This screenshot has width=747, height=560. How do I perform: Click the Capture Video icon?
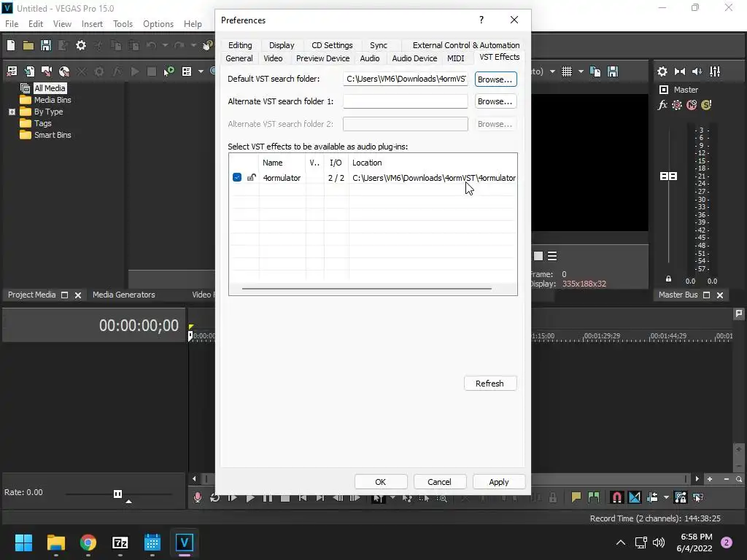47,71
